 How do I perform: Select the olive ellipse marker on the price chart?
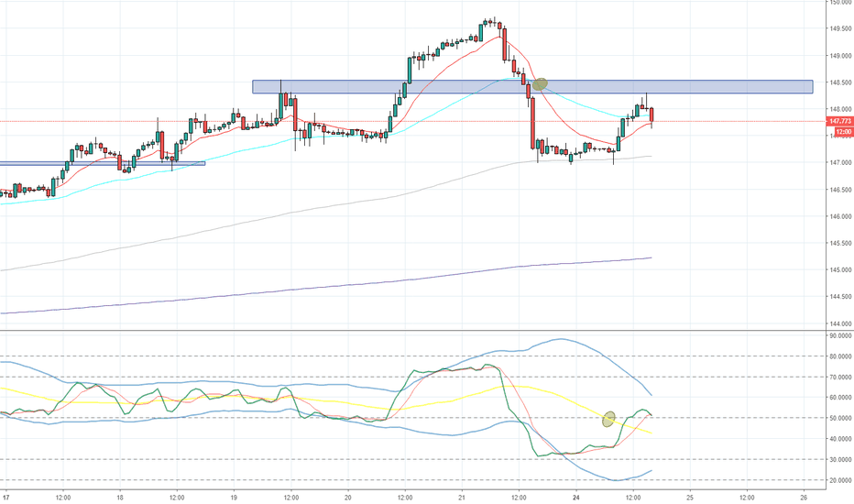tap(540, 84)
